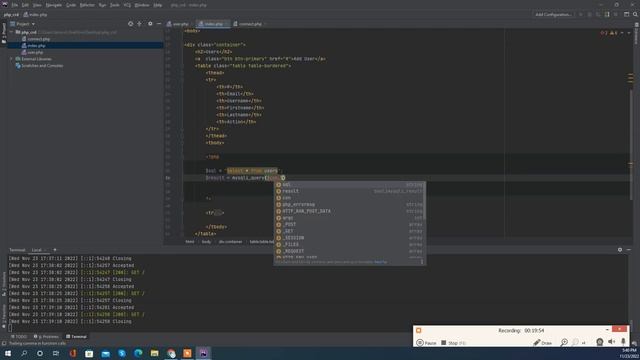Stop the screen recording

(x=453, y=343)
